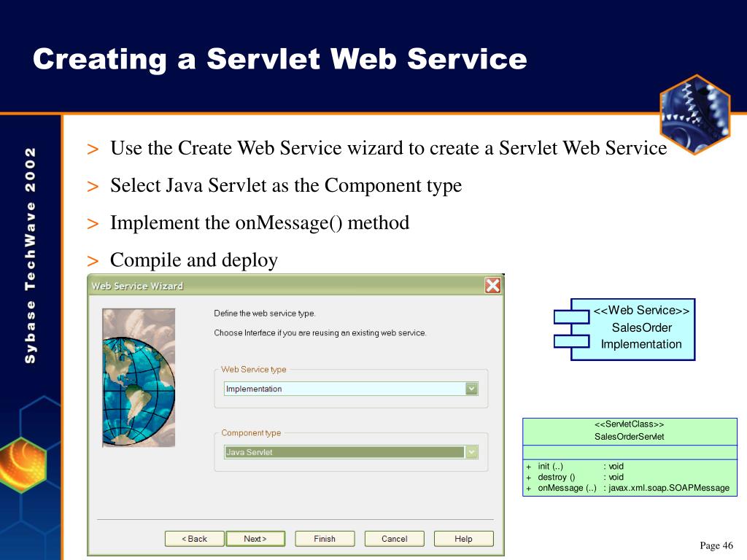Select the SalesOrder Implementation component symbol
Image resolution: width=747 pixels, height=560 pixels.
coord(624,330)
